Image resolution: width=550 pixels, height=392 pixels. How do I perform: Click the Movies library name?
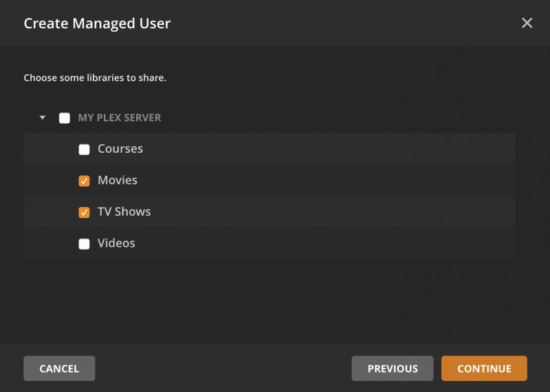[118, 180]
